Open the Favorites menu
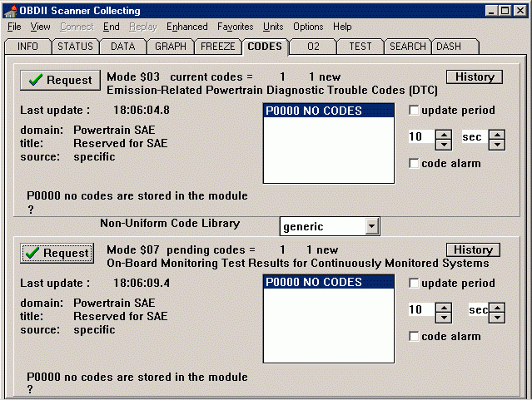 tap(235, 27)
